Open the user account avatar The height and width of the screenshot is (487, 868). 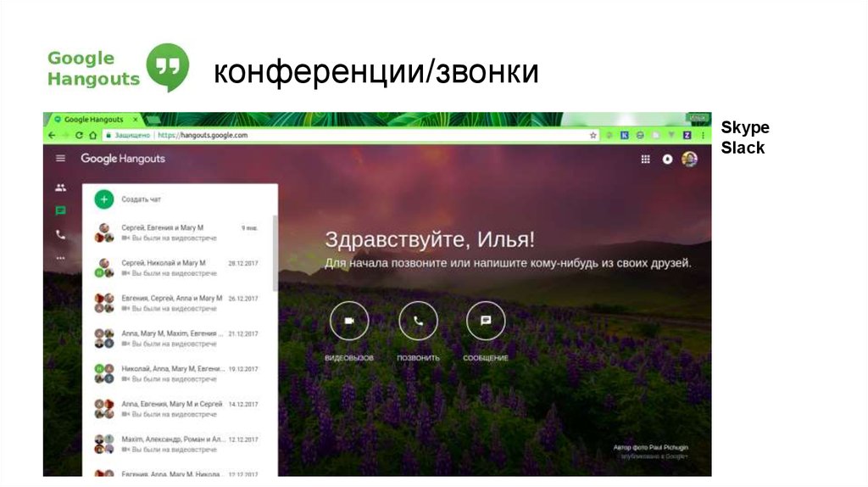click(x=689, y=160)
